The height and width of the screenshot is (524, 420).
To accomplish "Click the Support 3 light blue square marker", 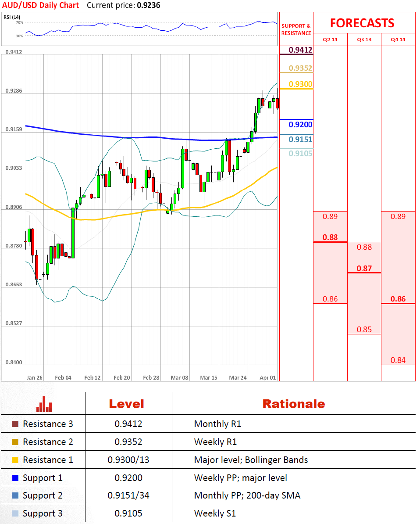I will 15,513.
